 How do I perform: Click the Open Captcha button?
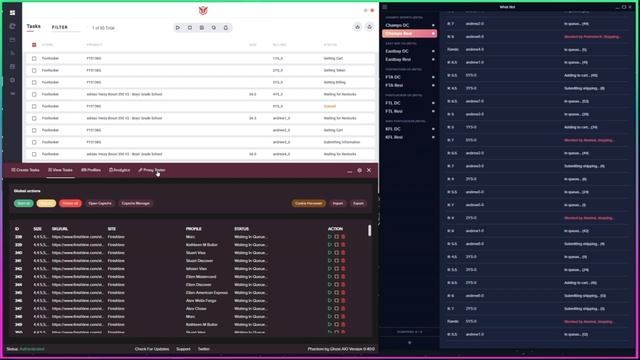point(100,203)
